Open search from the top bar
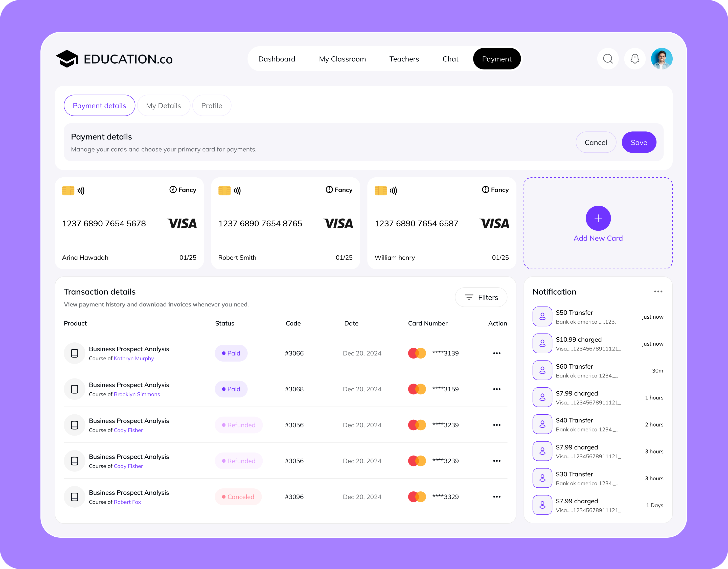Viewport: 728px width, 569px height. point(608,59)
